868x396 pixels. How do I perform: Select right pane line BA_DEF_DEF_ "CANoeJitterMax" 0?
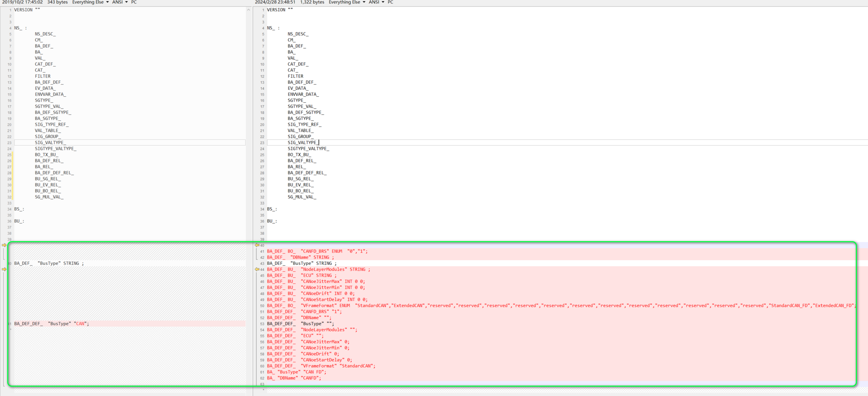pyautogui.click(x=308, y=342)
